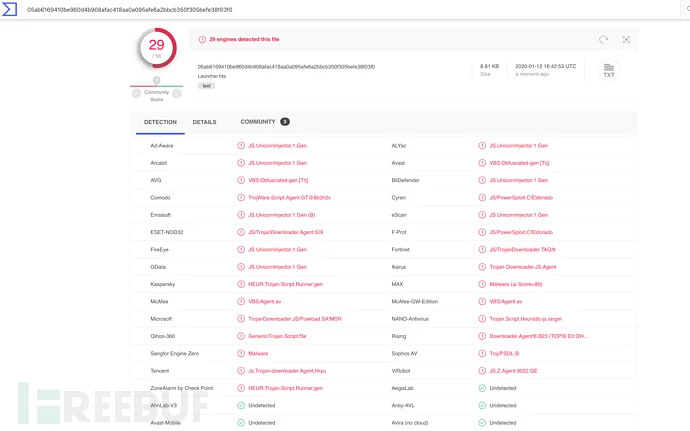Click the 2020-01-12 scan timestamp
Image resolution: width=690 pixels, height=431 pixels.
tap(546, 66)
